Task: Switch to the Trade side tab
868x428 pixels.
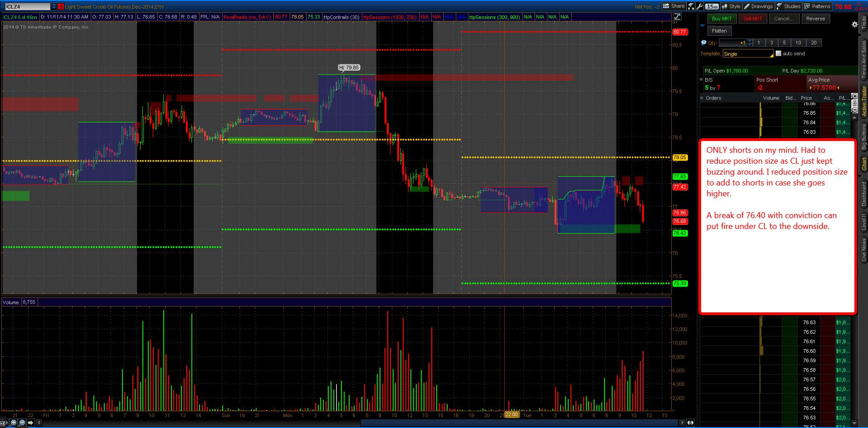Action: (x=863, y=23)
